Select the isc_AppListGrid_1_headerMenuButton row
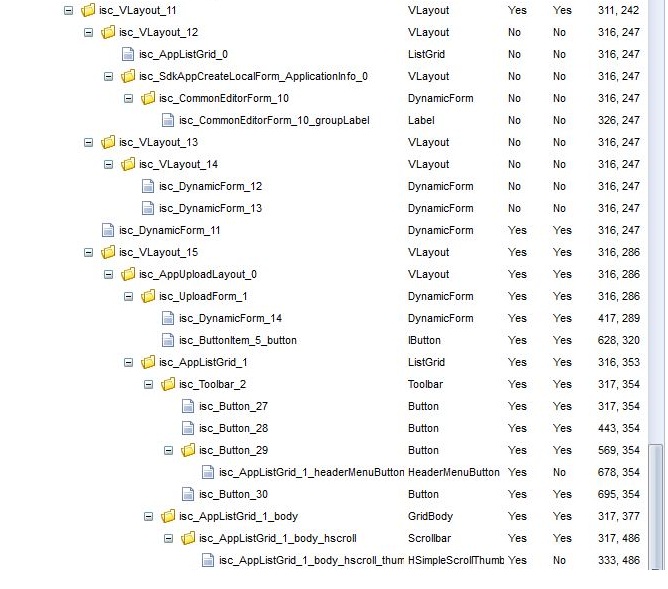Screen dimensions: 668x589 pos(312,472)
